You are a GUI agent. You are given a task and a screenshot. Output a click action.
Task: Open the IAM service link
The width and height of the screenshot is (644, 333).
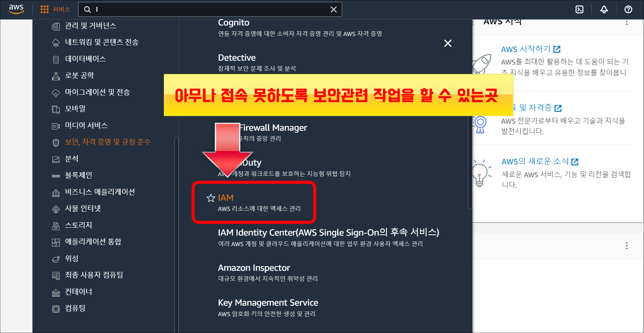226,198
